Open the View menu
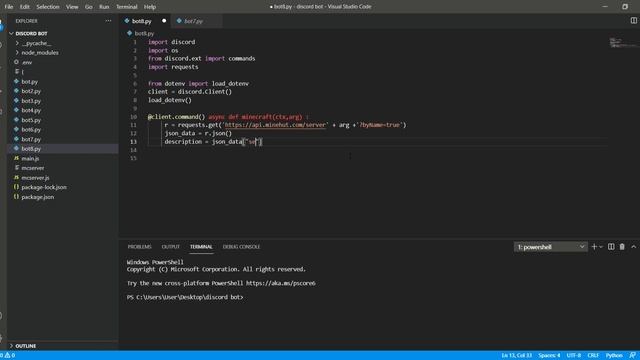 coord(72,7)
